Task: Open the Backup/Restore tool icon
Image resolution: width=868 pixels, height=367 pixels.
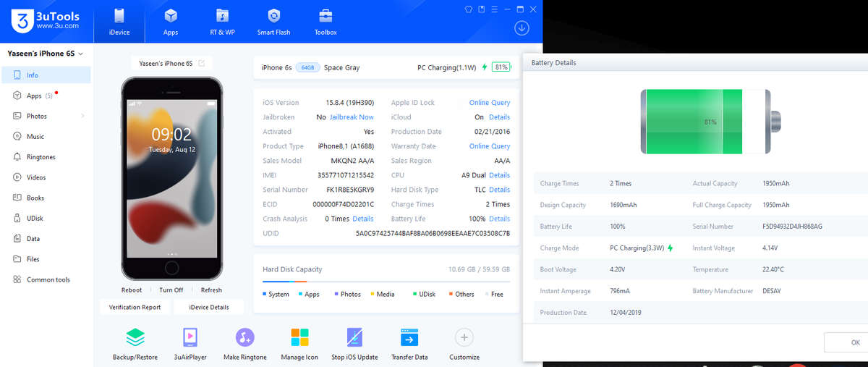Action: [x=135, y=338]
